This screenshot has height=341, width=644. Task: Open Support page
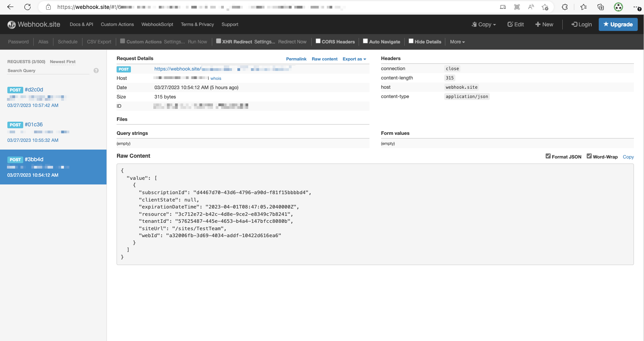coord(230,24)
